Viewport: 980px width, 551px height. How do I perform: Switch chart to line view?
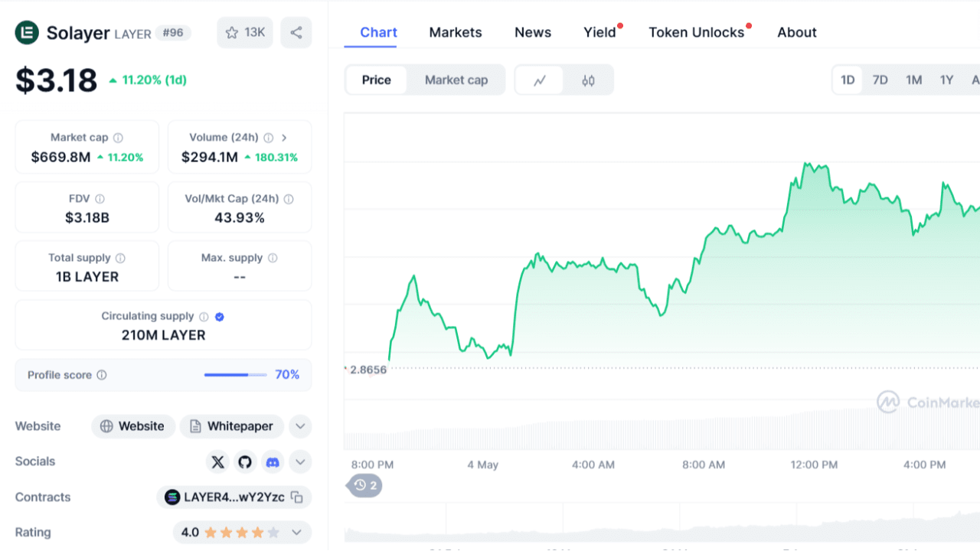540,80
